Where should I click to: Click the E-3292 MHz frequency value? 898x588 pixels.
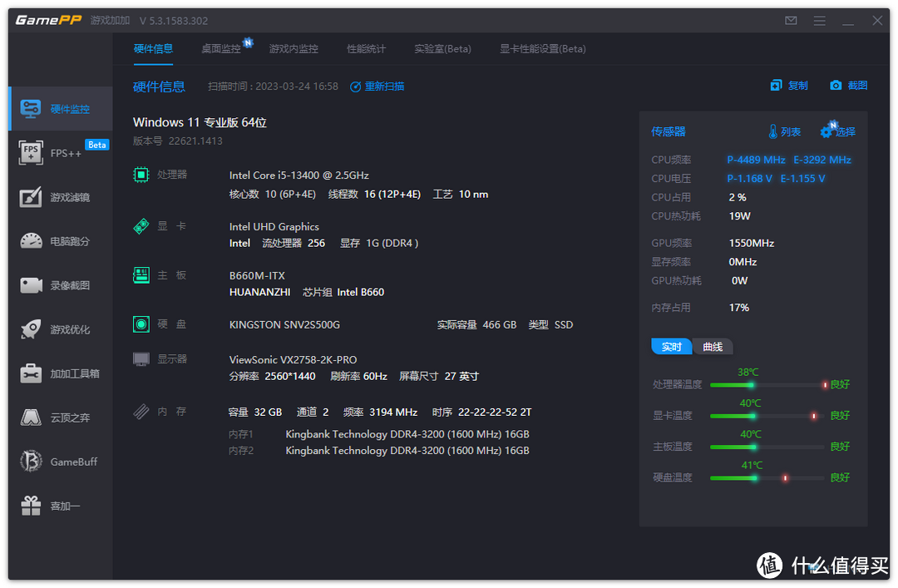click(x=822, y=160)
